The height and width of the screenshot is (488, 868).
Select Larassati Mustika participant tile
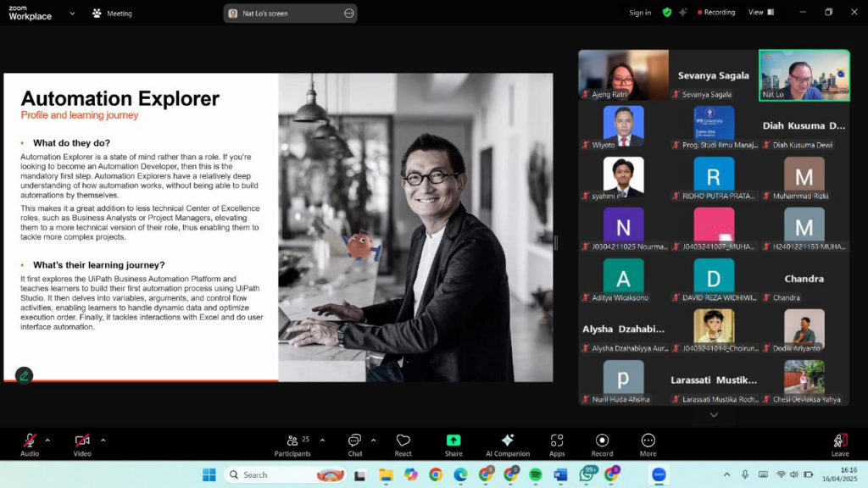pos(714,380)
